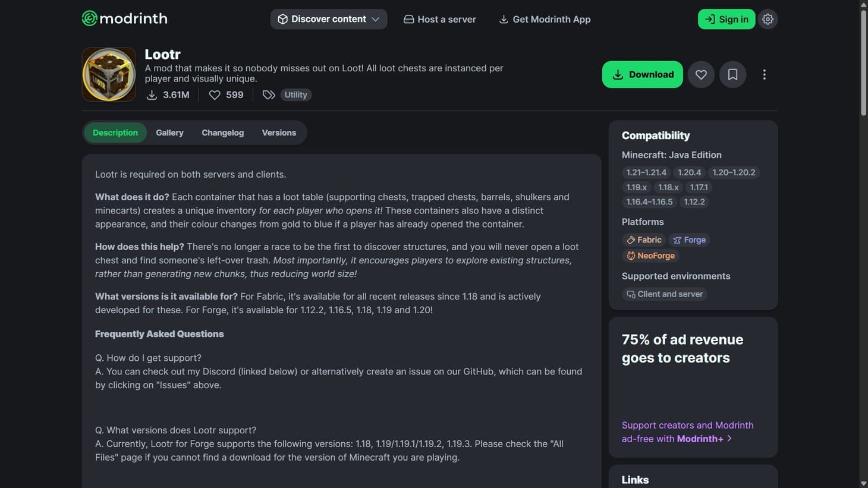This screenshot has height=488, width=868.
Task: Open the project options three-dot menu
Action: pyautogui.click(x=765, y=74)
